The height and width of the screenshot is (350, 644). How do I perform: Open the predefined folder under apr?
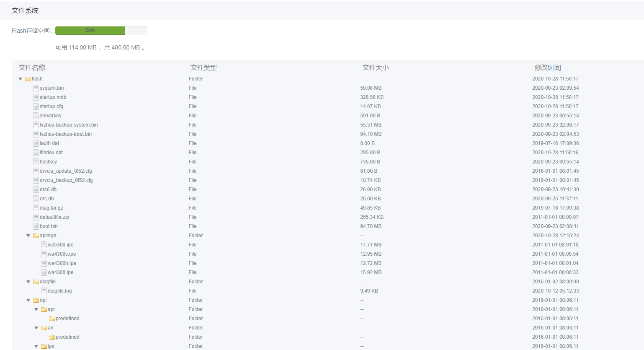[x=67, y=319]
